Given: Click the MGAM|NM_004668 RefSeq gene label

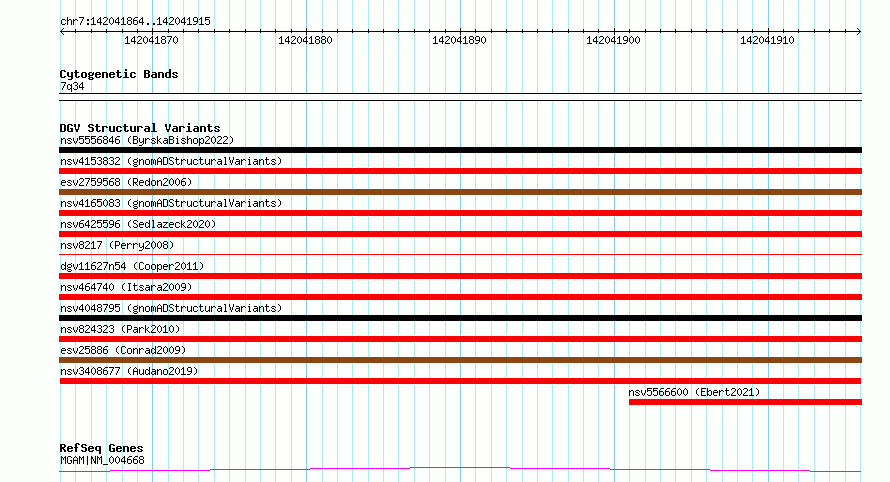Looking at the screenshot, I should [102, 460].
